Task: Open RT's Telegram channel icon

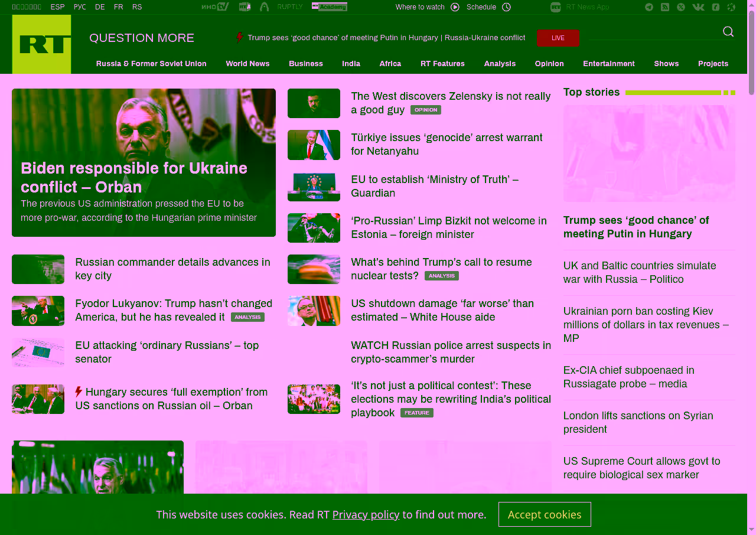Action: [x=649, y=7]
